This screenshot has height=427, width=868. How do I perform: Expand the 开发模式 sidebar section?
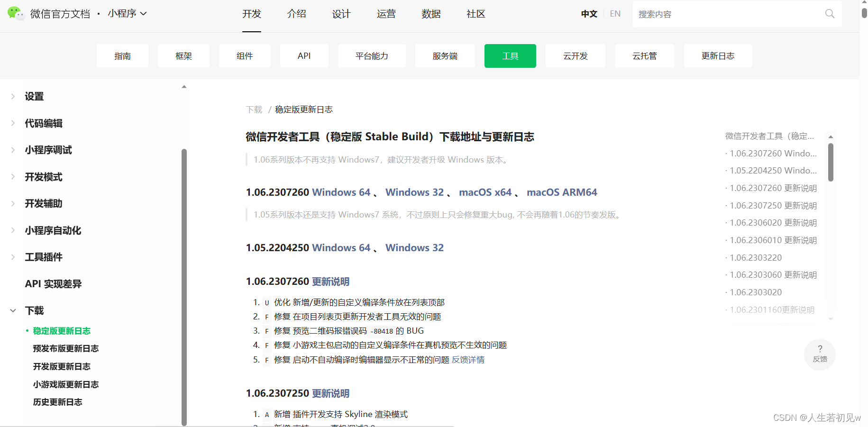(x=13, y=177)
